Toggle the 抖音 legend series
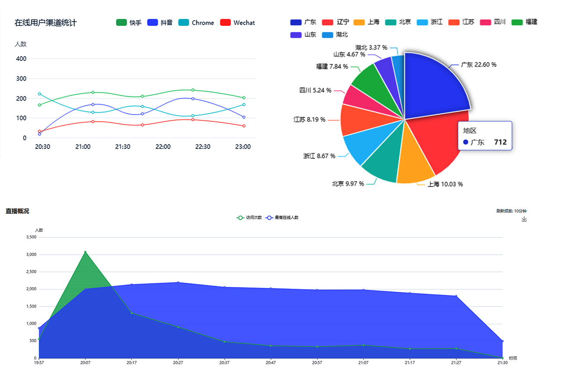This screenshot has height=392, width=566. [160, 22]
